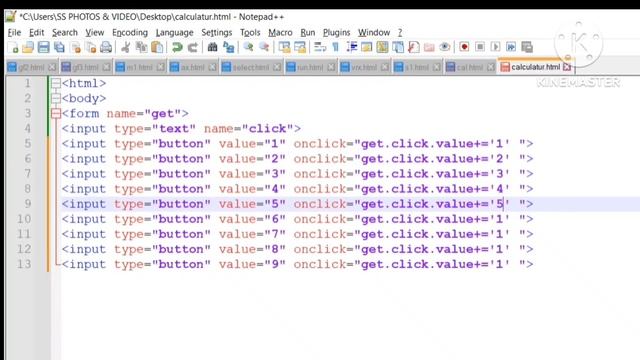Play back the recorded macro

[495, 47]
